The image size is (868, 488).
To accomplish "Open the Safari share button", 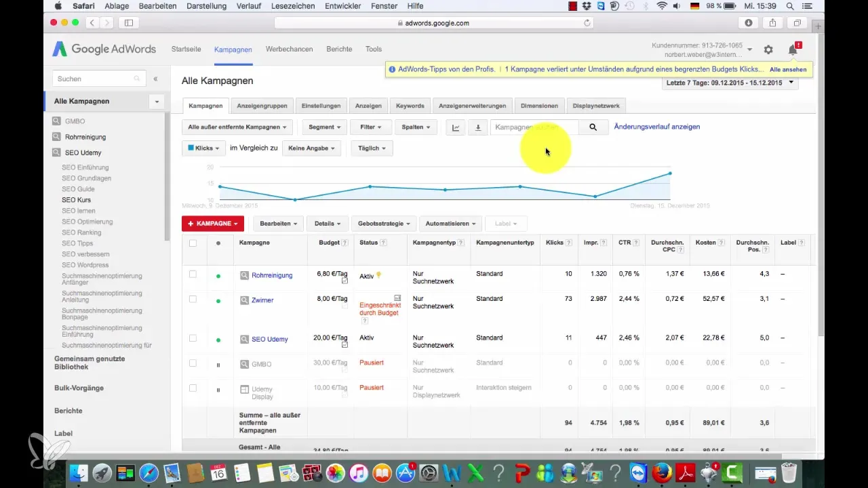I will click(773, 22).
